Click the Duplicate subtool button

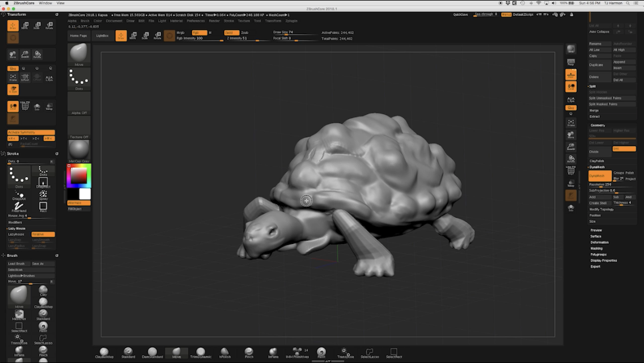[x=600, y=65]
